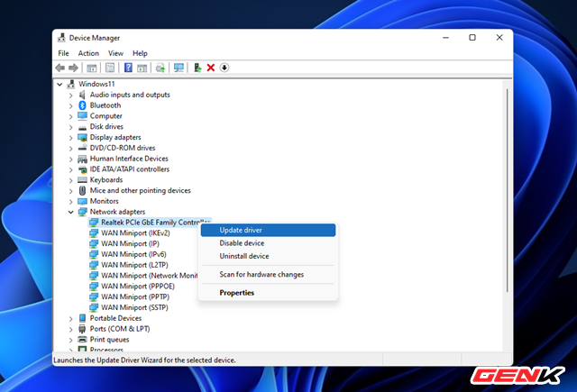Maximize the Device Manager window
The height and width of the screenshot is (392, 577).
point(472,38)
